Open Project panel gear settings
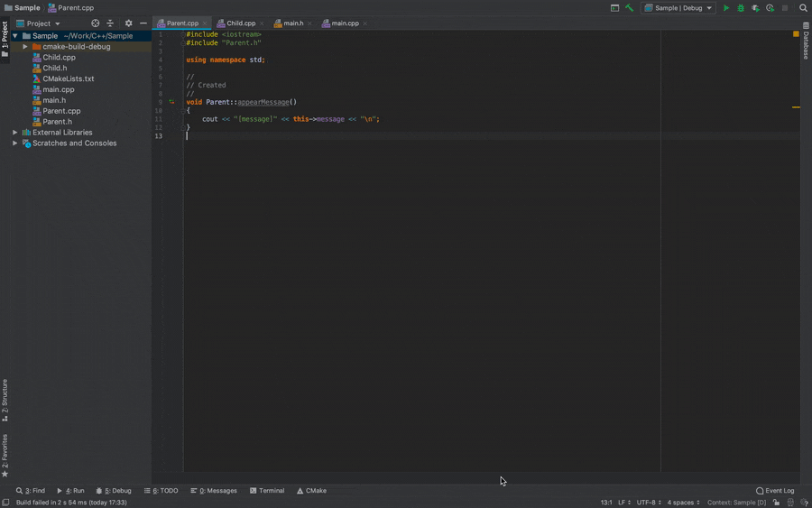812x508 pixels. click(128, 23)
